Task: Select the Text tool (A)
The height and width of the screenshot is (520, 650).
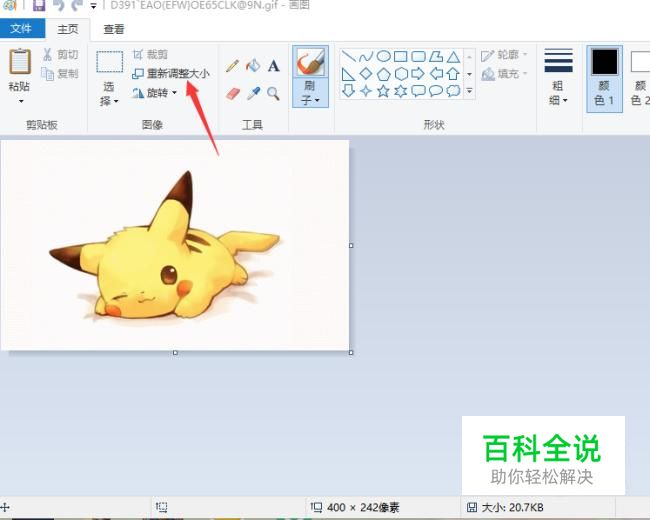Action: pos(273,66)
